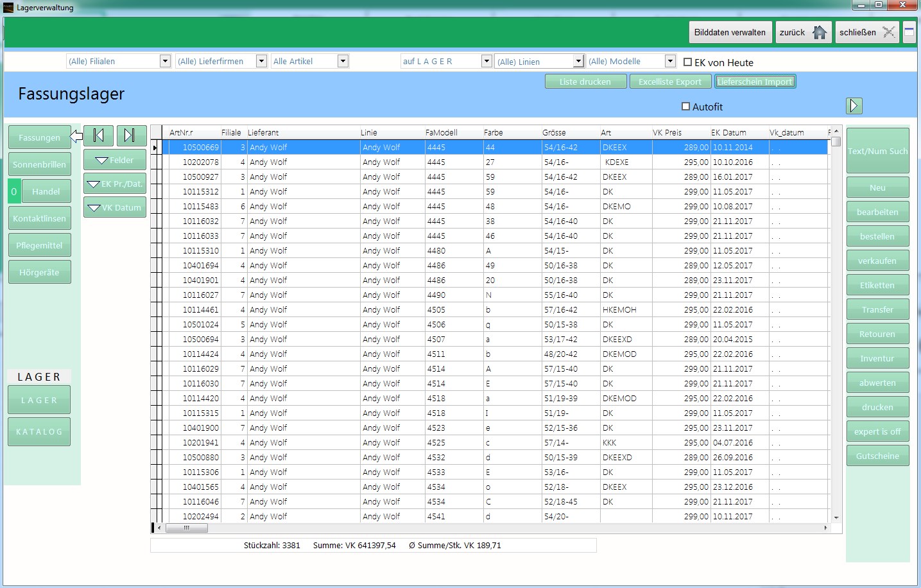Toggle the Autofit checkbox
921x588 pixels.
click(685, 107)
